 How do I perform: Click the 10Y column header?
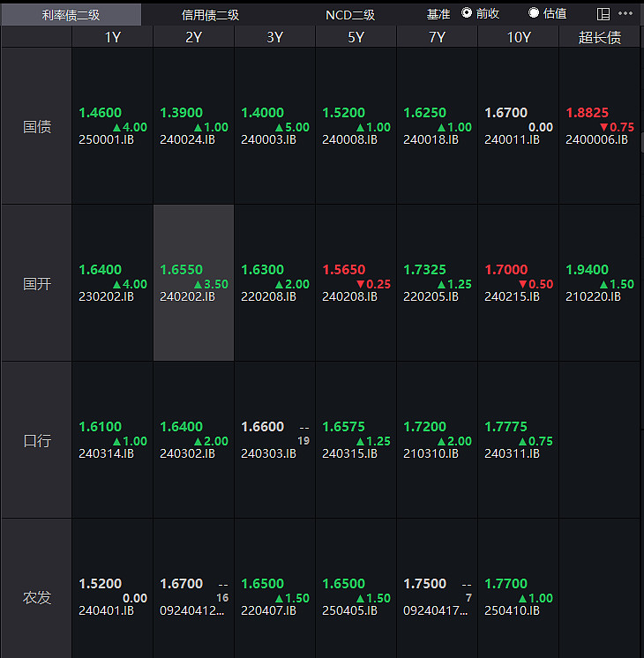[518, 37]
